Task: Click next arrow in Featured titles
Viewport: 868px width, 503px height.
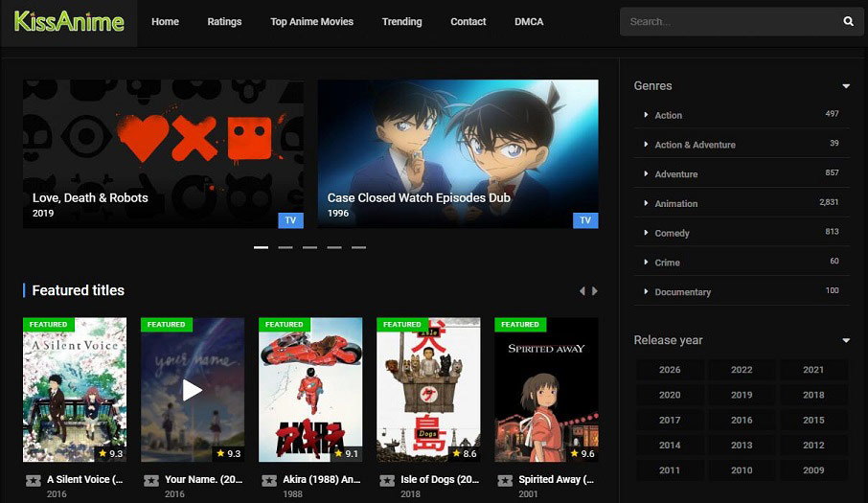Action: point(595,291)
